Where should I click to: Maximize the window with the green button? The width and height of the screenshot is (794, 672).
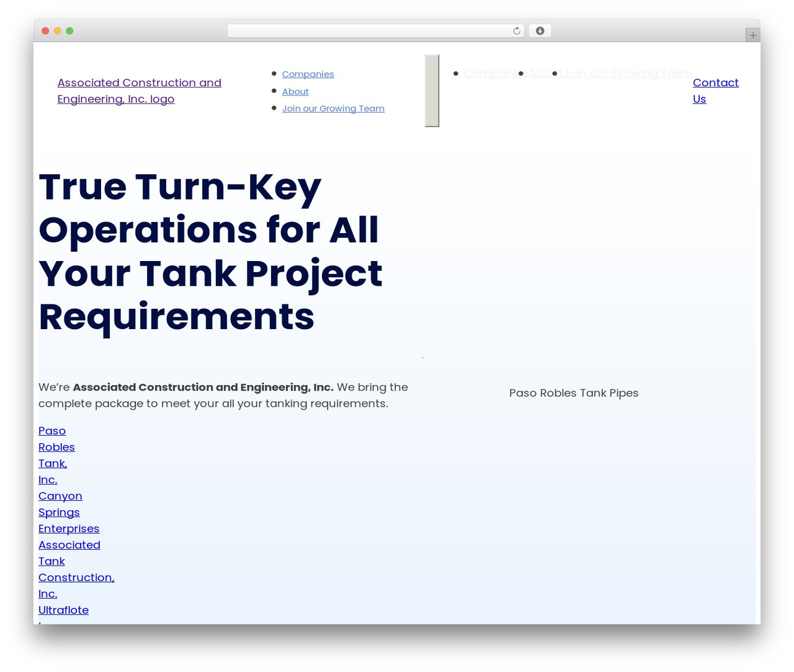pyautogui.click(x=69, y=31)
